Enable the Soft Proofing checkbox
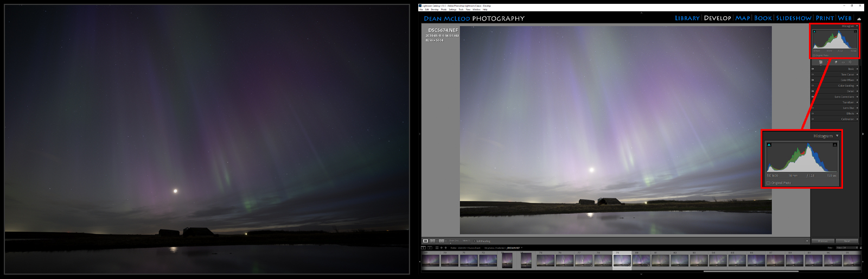This screenshot has width=868, height=279. 474,241
